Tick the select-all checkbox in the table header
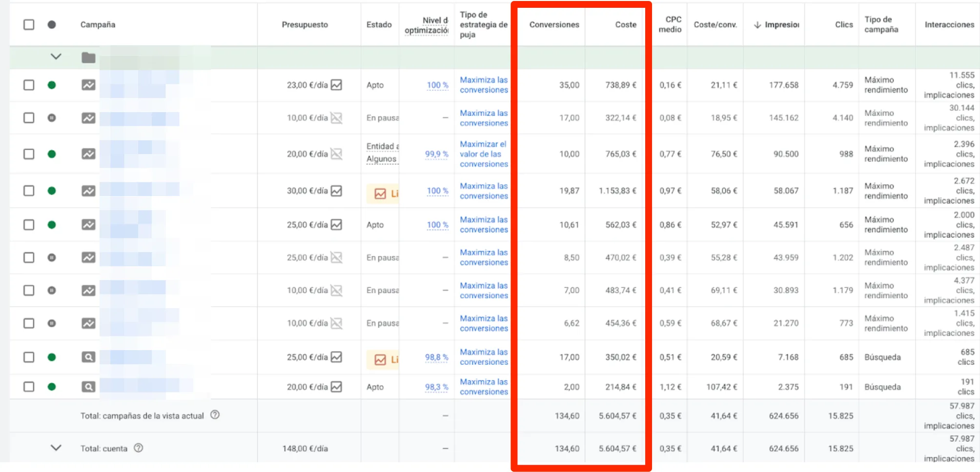 click(29, 24)
